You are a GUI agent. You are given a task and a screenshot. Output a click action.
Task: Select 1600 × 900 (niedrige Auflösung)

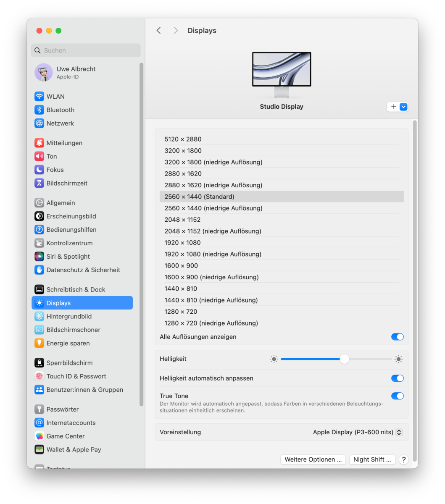[x=282, y=277]
